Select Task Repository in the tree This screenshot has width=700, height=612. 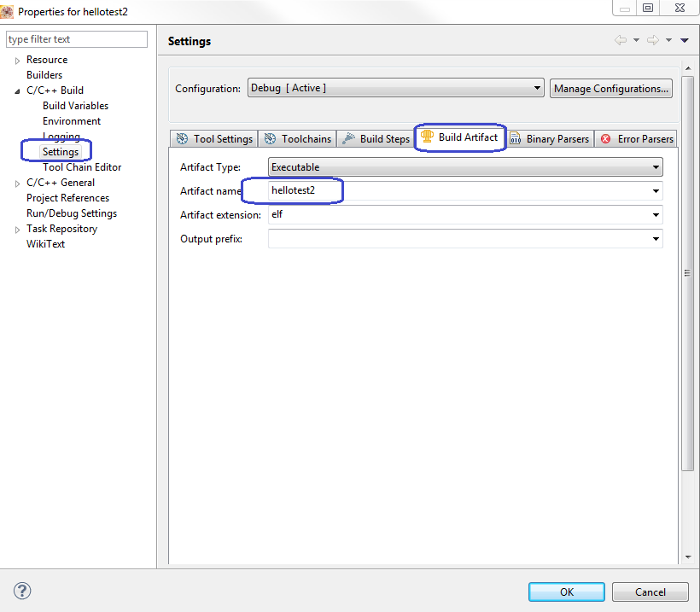point(61,229)
